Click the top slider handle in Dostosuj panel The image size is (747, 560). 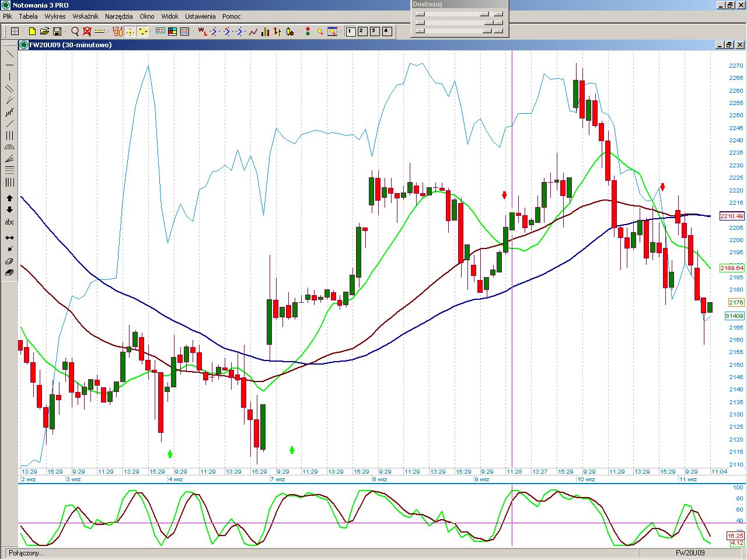pos(484,13)
